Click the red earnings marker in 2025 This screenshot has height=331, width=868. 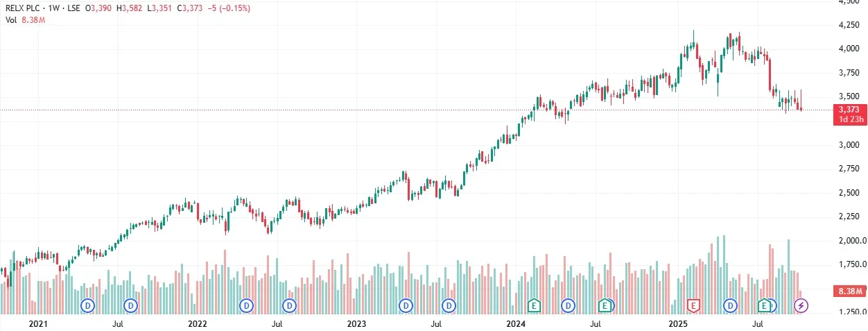point(693,305)
